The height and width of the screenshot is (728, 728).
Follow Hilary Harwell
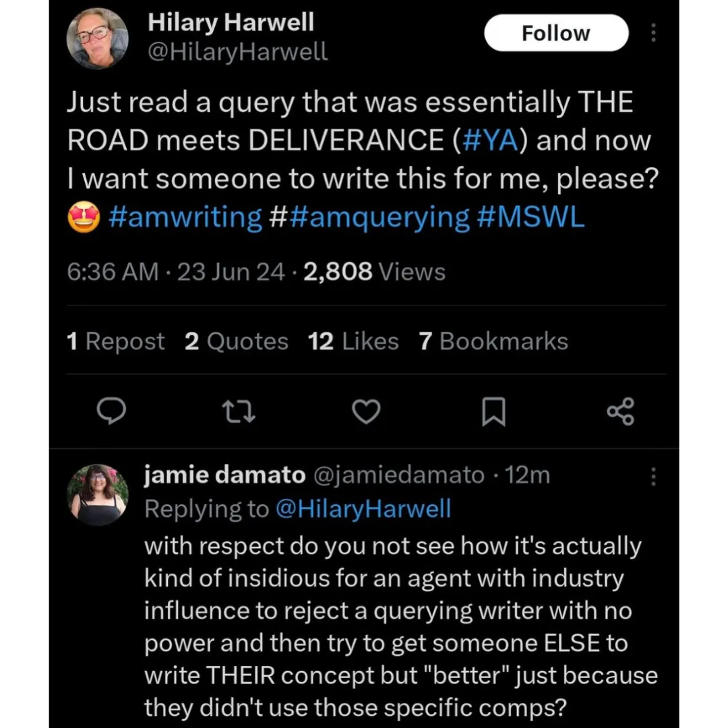(556, 33)
